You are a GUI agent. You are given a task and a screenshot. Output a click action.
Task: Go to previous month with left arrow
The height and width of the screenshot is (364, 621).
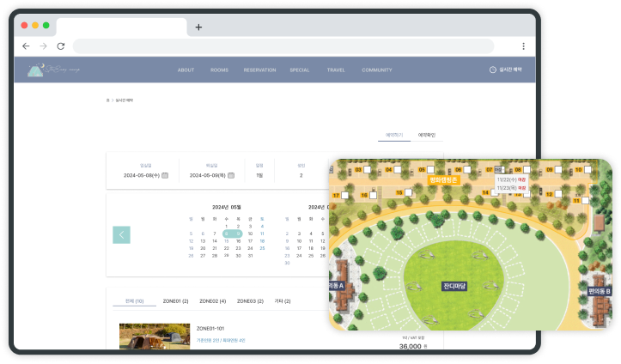(121, 234)
